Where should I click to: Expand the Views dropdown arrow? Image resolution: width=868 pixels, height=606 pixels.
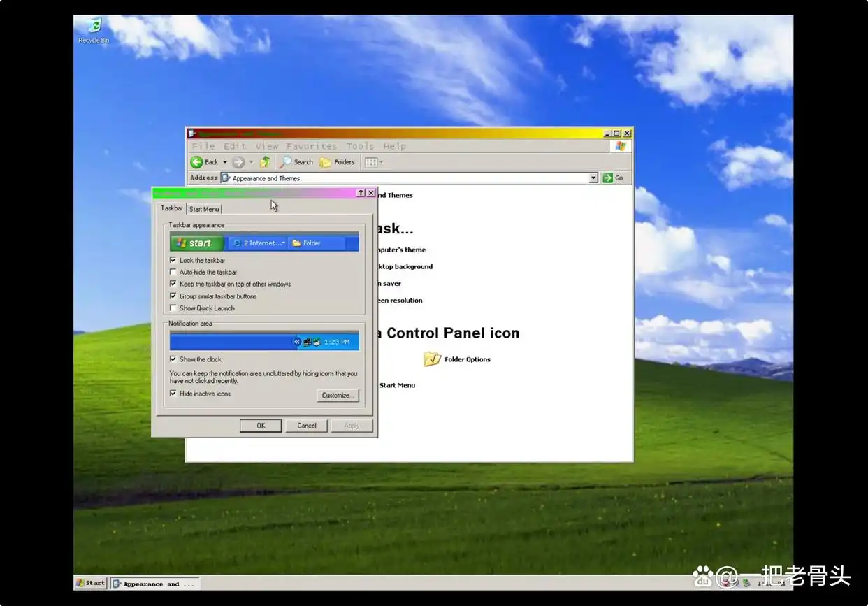pyautogui.click(x=382, y=162)
